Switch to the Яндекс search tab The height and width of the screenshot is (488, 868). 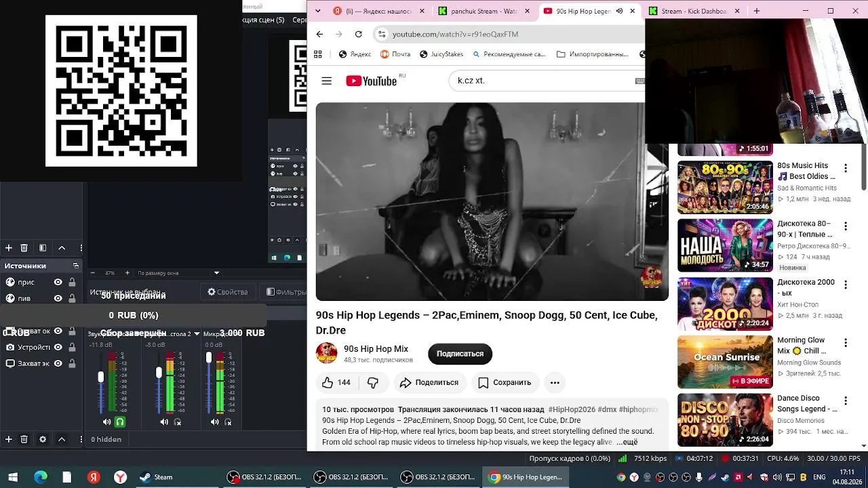[380, 11]
